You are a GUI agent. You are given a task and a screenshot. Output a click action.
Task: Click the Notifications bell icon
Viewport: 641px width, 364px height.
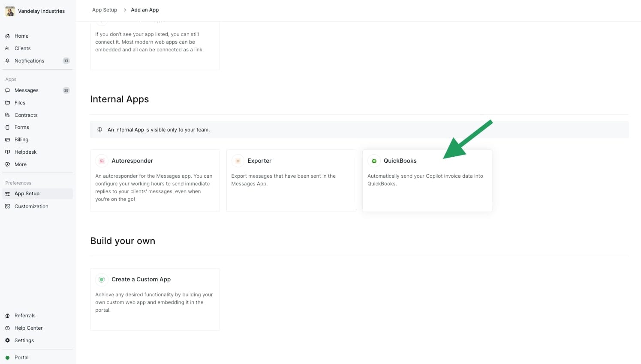pos(7,61)
